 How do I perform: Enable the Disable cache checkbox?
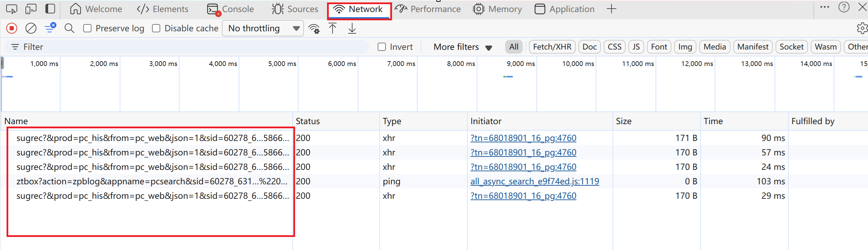156,28
